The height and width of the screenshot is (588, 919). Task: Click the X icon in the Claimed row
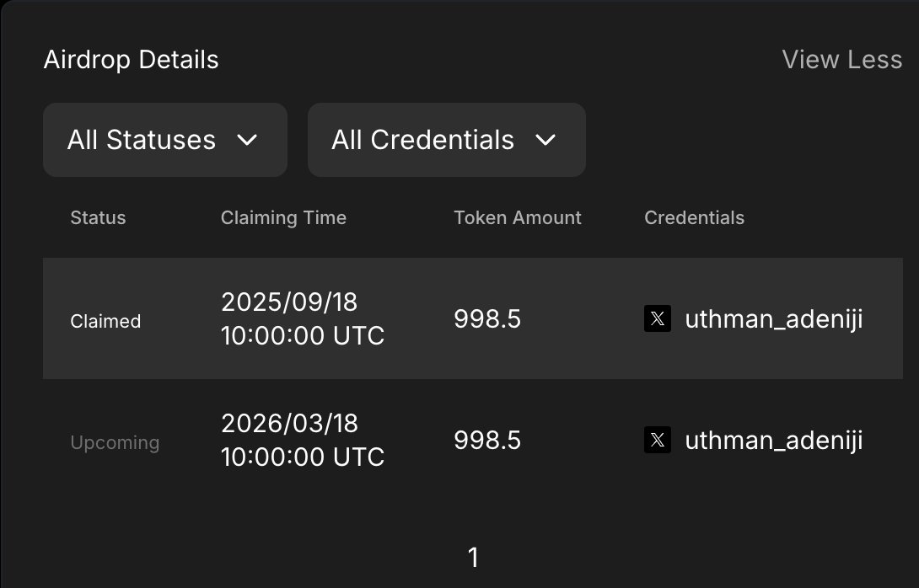click(658, 319)
